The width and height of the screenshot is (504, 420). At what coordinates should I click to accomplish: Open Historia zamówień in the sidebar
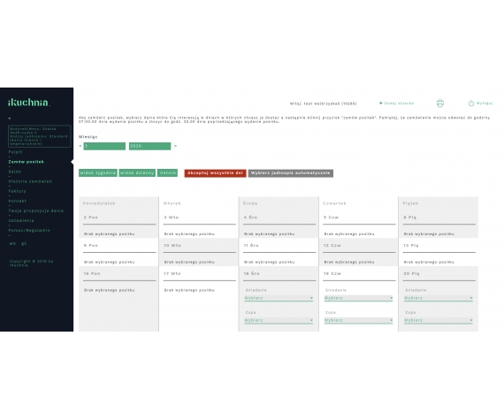point(30,181)
